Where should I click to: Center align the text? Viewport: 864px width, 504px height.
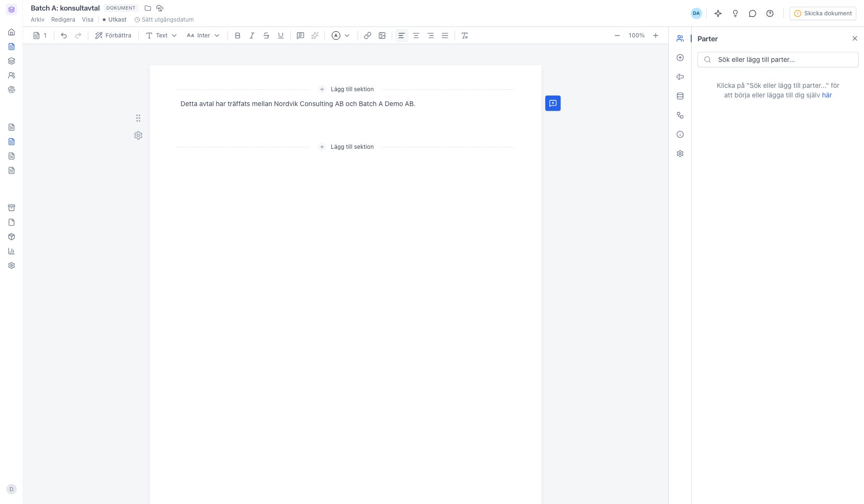416,36
